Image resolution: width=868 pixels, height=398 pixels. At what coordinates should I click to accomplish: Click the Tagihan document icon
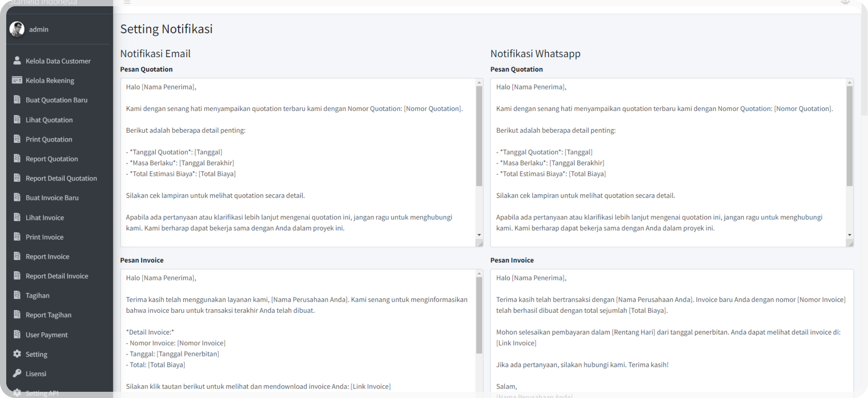pos(17,295)
